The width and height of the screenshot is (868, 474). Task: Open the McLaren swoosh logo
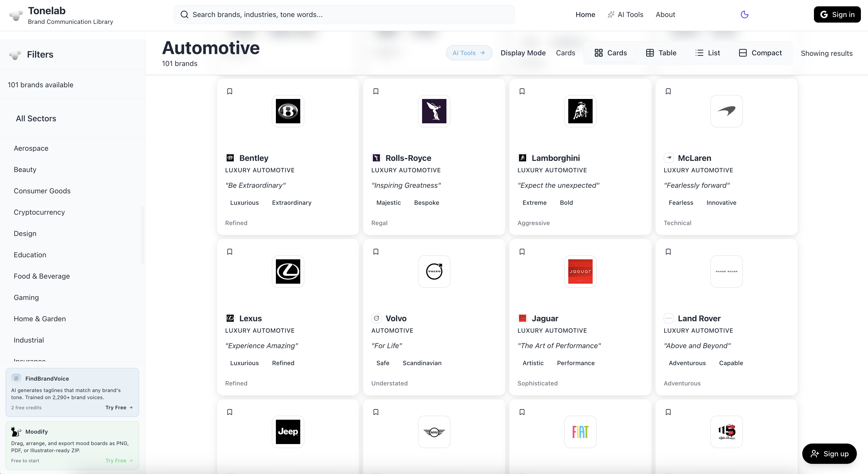727,111
